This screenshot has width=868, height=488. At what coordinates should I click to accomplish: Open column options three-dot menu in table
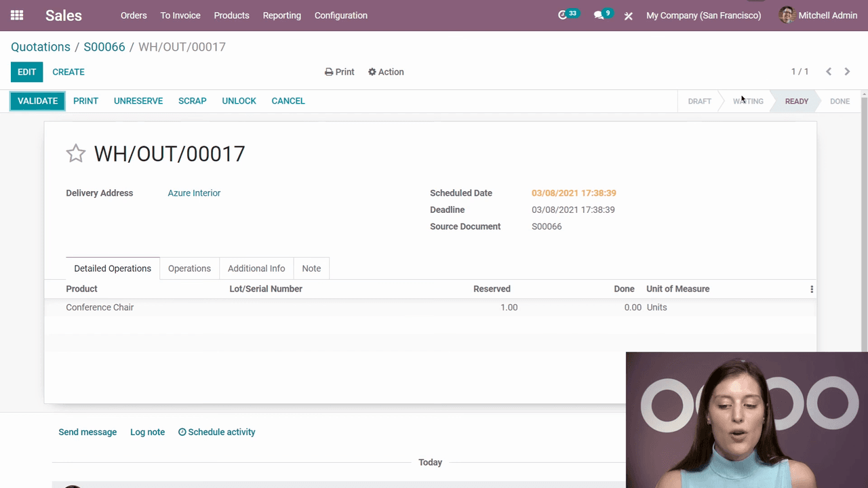coord(811,289)
